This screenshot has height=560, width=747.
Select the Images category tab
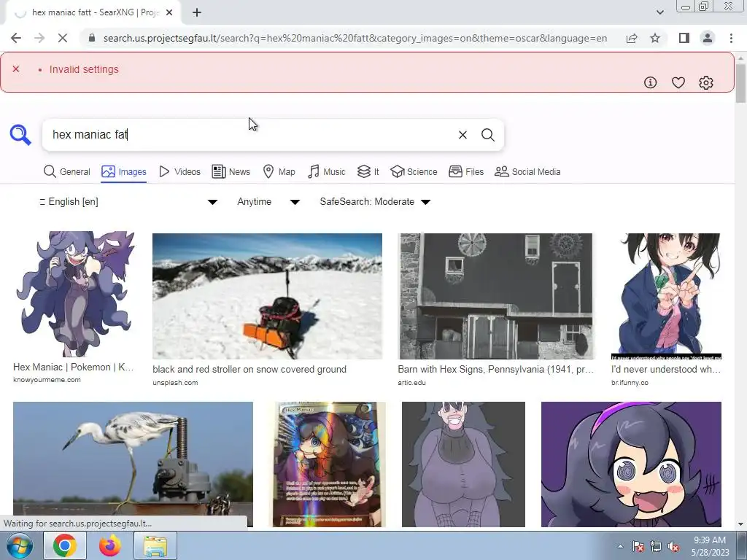point(124,172)
